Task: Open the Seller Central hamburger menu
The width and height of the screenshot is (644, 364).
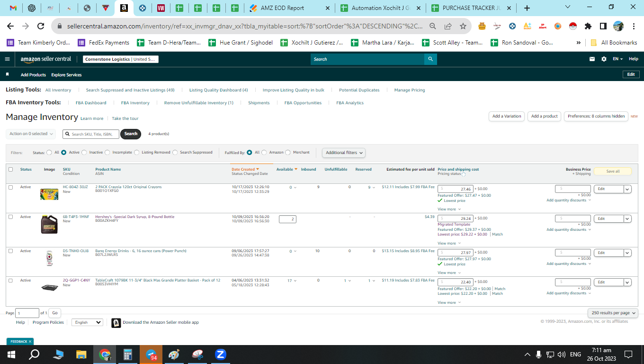Action: coord(7,59)
